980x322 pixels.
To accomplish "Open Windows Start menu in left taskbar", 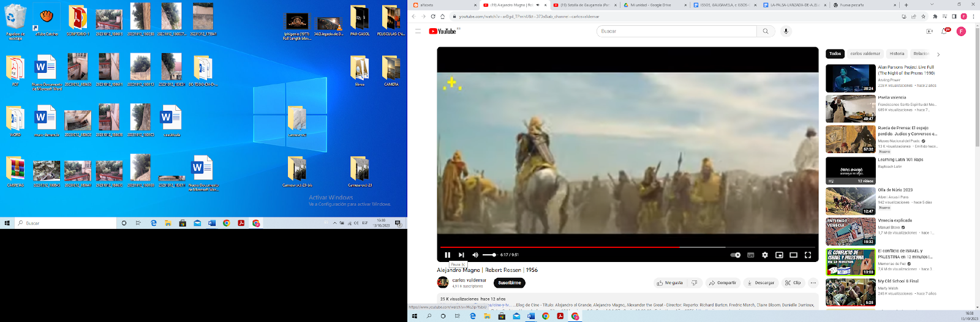I will click(7, 223).
